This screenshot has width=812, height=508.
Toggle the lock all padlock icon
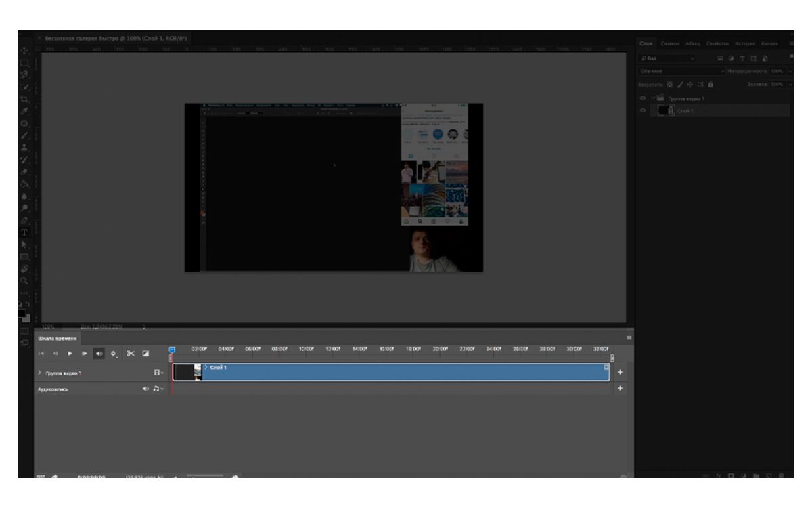[710, 85]
